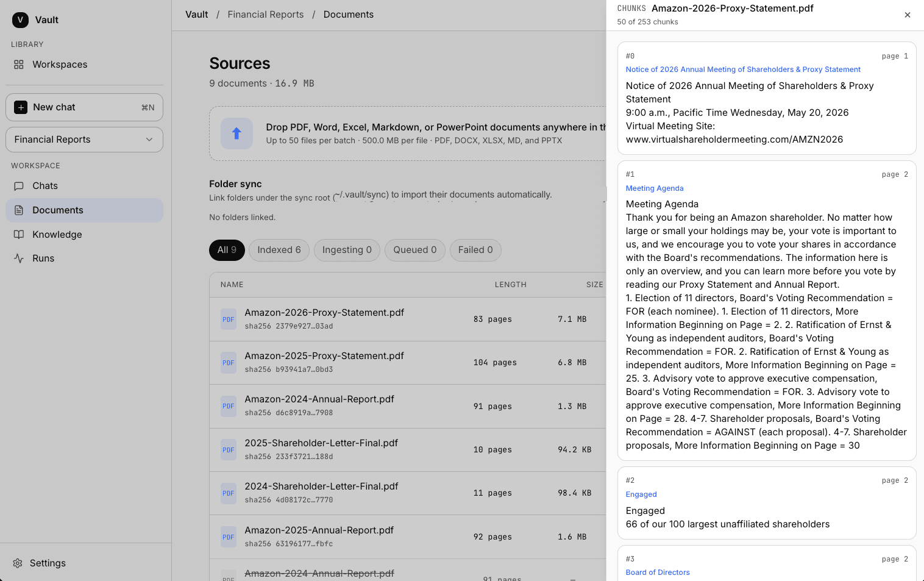This screenshot has height=581, width=924.
Task: Open Amazon-2024-Annual-Report.pdf, 1.3 MB row
Action: (408, 406)
